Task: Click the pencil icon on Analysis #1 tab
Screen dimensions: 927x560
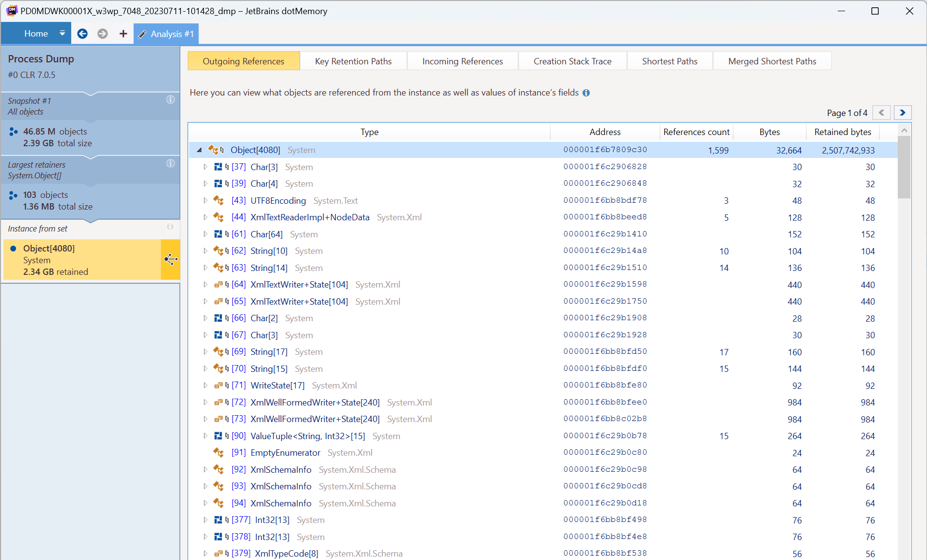Action: click(x=142, y=34)
